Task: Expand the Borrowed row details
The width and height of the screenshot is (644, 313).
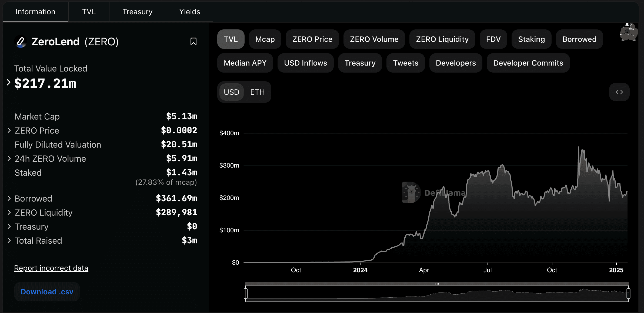Action: pyautogui.click(x=9, y=199)
